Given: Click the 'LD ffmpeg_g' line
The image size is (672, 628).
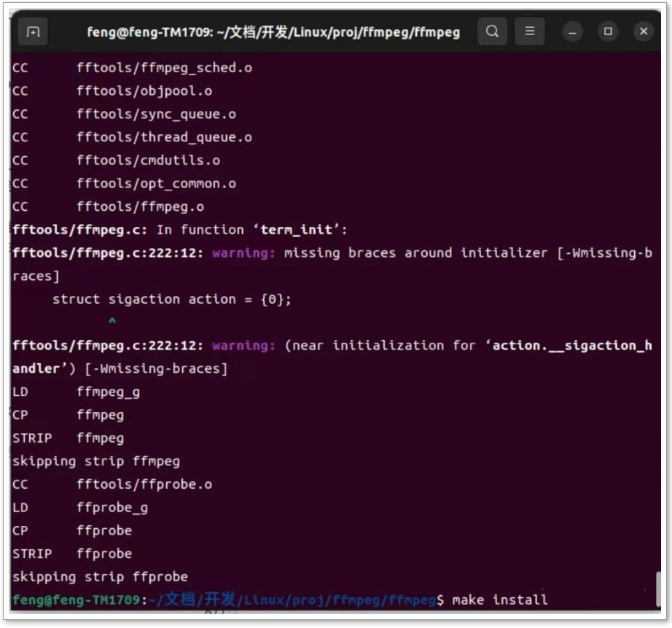Looking at the screenshot, I should (x=76, y=392).
